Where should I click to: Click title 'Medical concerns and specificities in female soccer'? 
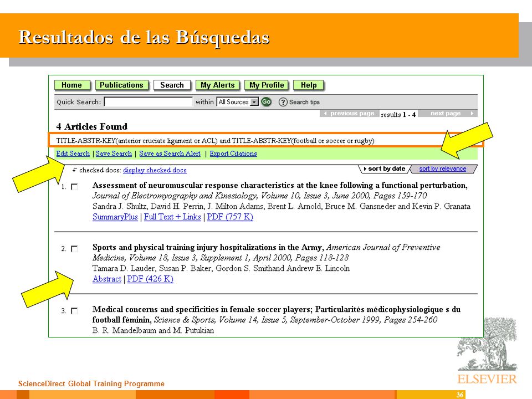277,315
